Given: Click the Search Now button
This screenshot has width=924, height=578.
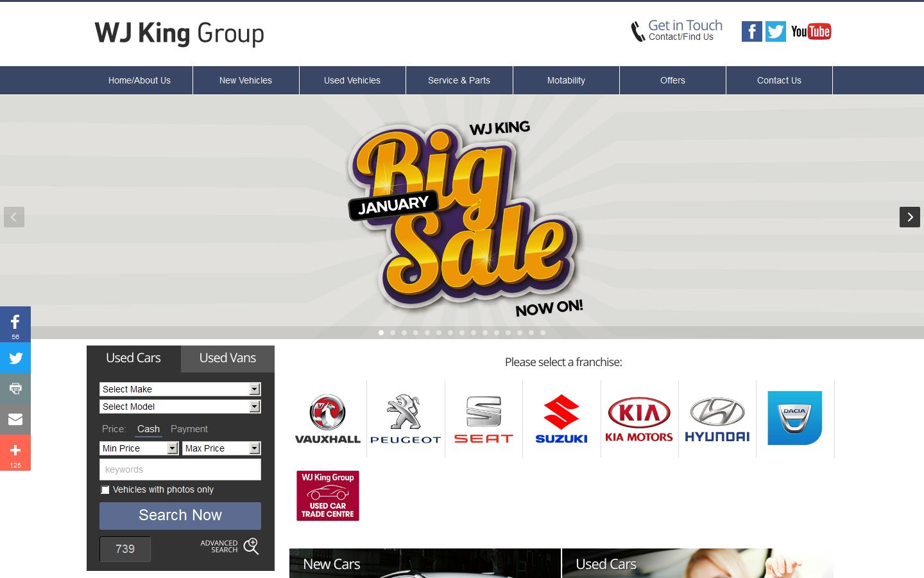Looking at the screenshot, I should (x=180, y=516).
